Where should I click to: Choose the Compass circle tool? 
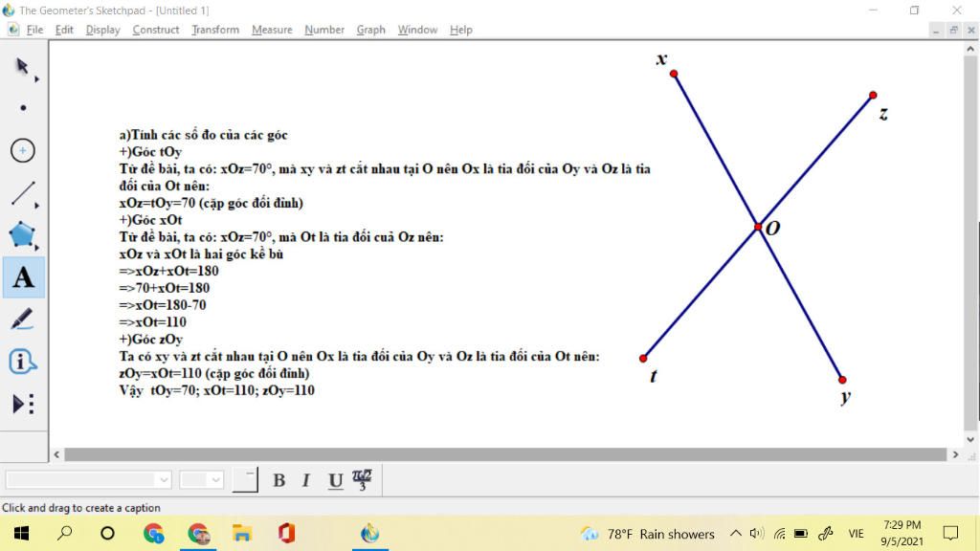pyautogui.click(x=23, y=150)
